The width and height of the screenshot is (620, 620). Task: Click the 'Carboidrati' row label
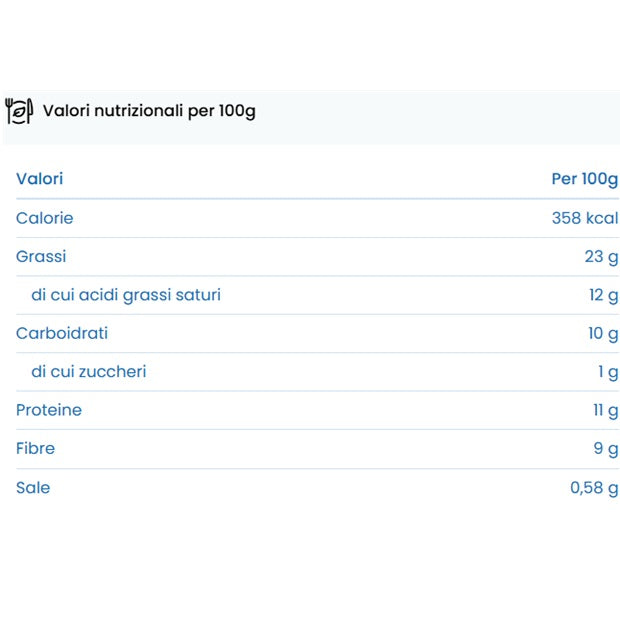pyautogui.click(x=62, y=333)
